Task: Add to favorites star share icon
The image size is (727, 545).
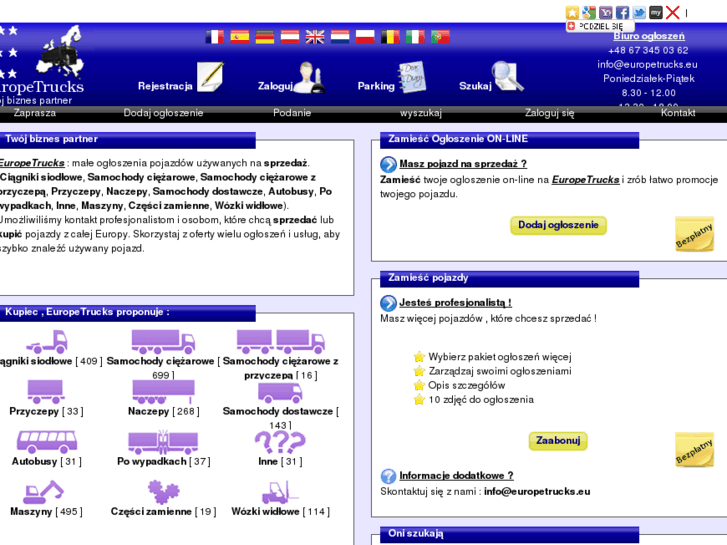Action: point(572,13)
